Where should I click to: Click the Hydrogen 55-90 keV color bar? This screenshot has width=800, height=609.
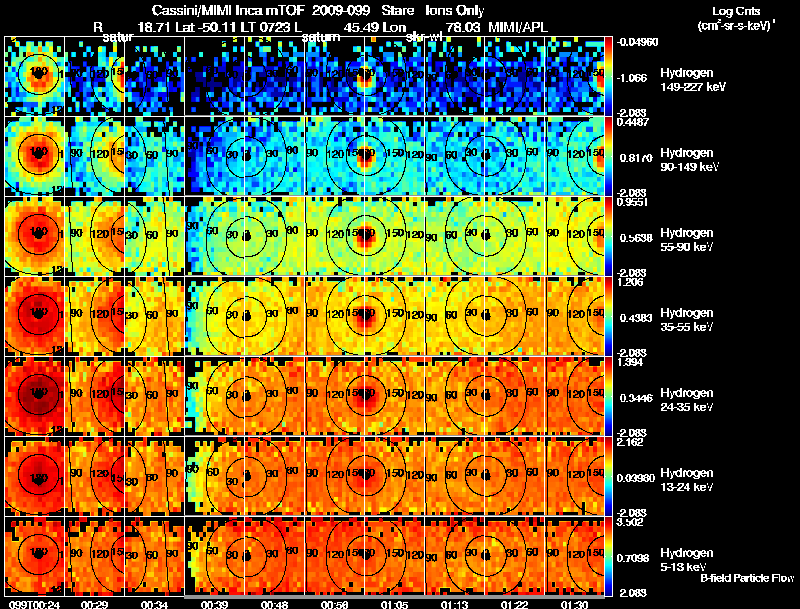[609, 236]
